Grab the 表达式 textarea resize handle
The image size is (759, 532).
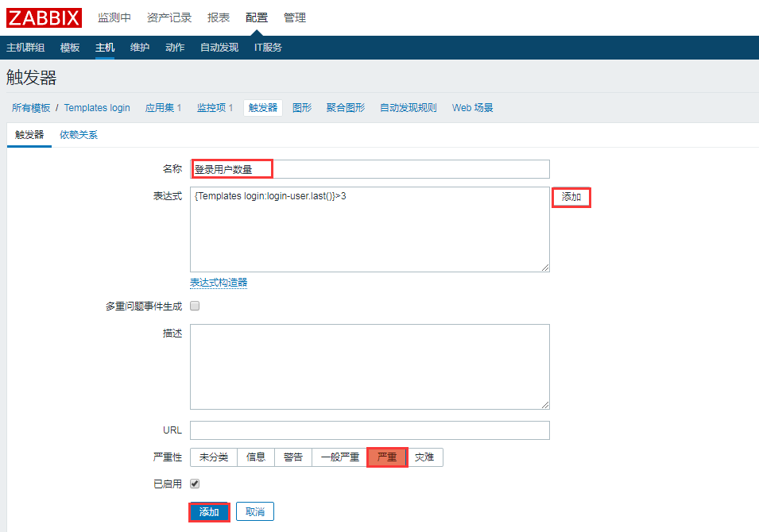[x=545, y=268]
